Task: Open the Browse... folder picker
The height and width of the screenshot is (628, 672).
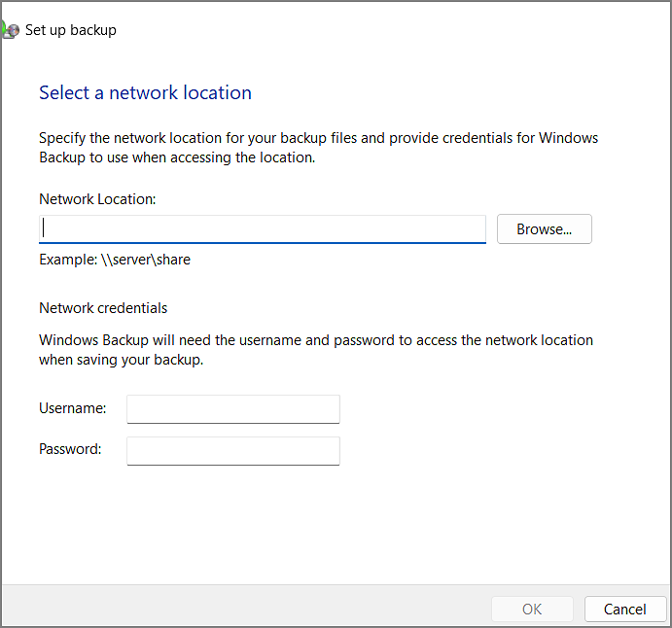Action: (x=544, y=229)
